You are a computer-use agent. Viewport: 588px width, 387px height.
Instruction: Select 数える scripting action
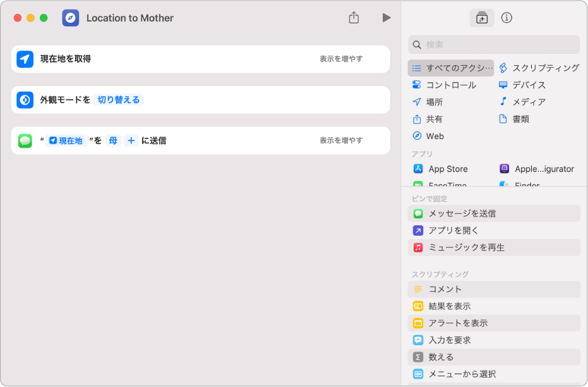click(494, 357)
